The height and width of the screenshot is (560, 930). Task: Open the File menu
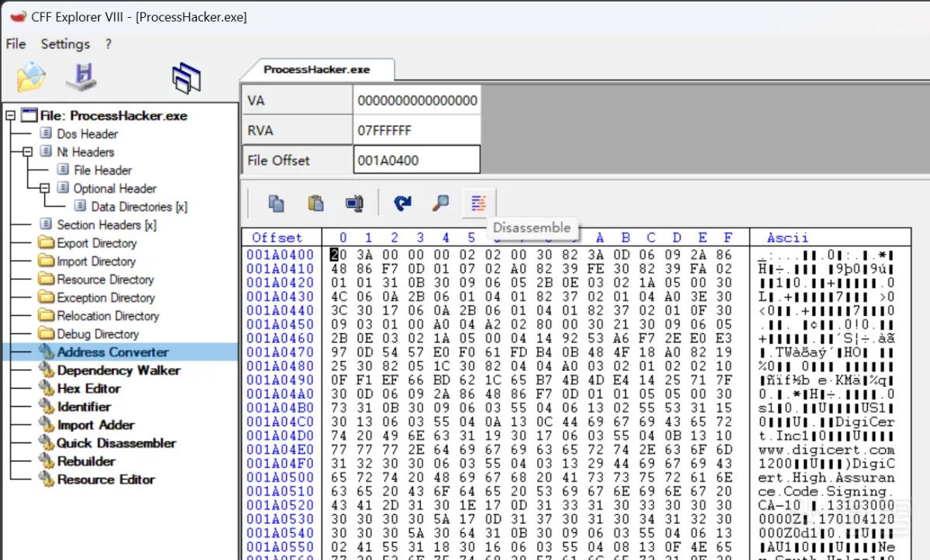tap(15, 44)
